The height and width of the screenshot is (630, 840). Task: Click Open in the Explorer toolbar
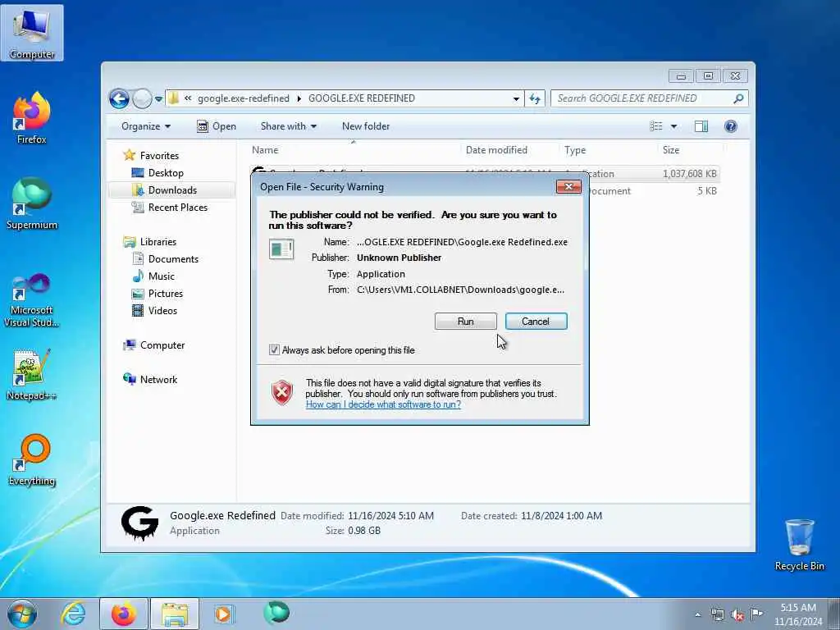point(217,126)
